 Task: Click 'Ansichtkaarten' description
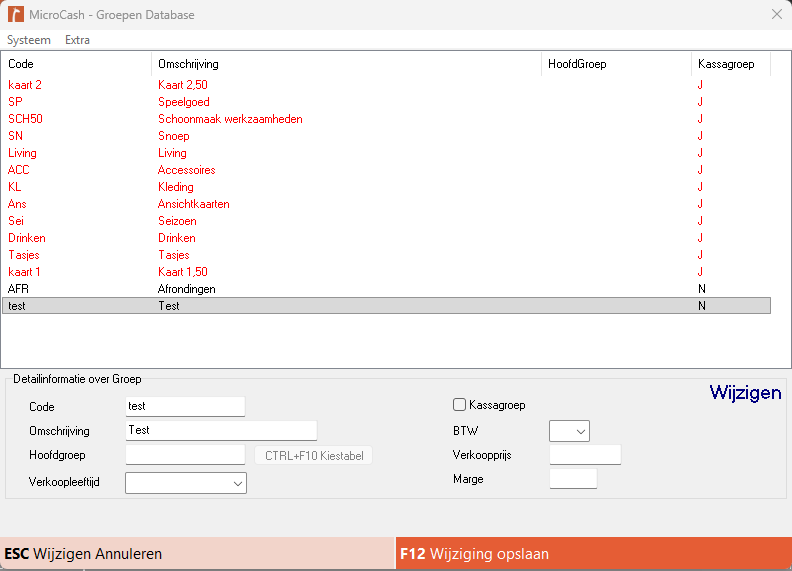point(193,204)
